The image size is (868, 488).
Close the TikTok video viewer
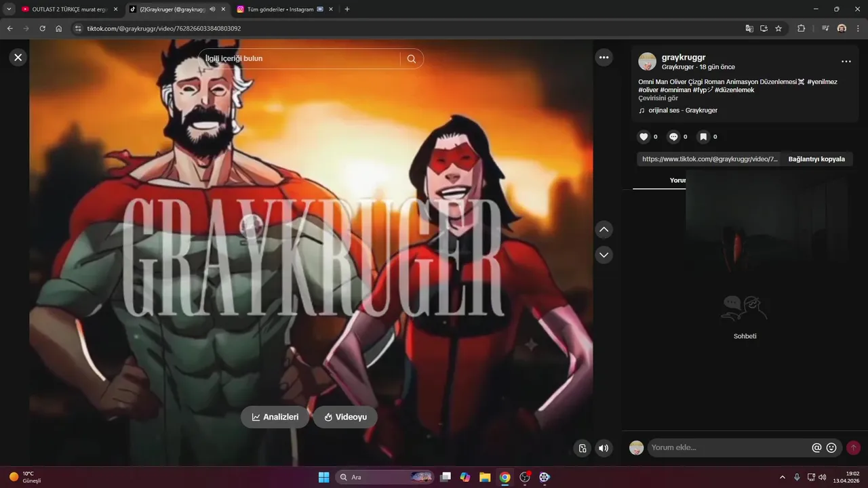coord(18,58)
